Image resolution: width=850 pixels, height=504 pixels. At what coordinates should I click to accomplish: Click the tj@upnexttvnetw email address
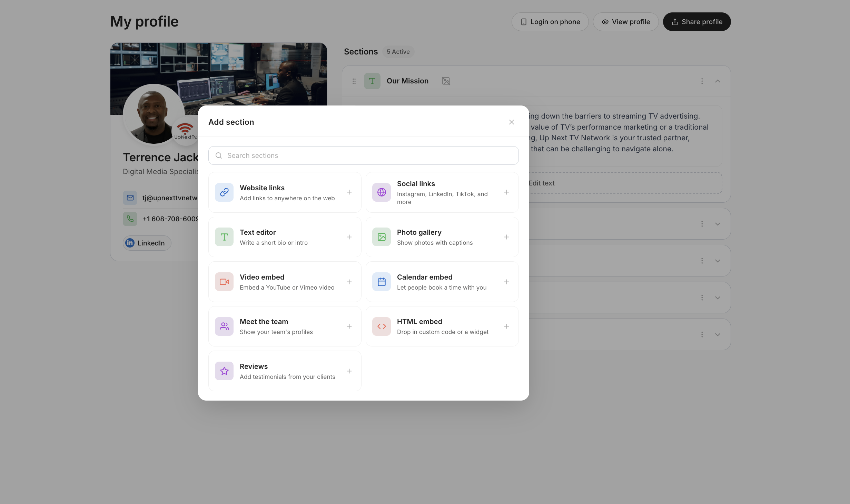(170, 198)
